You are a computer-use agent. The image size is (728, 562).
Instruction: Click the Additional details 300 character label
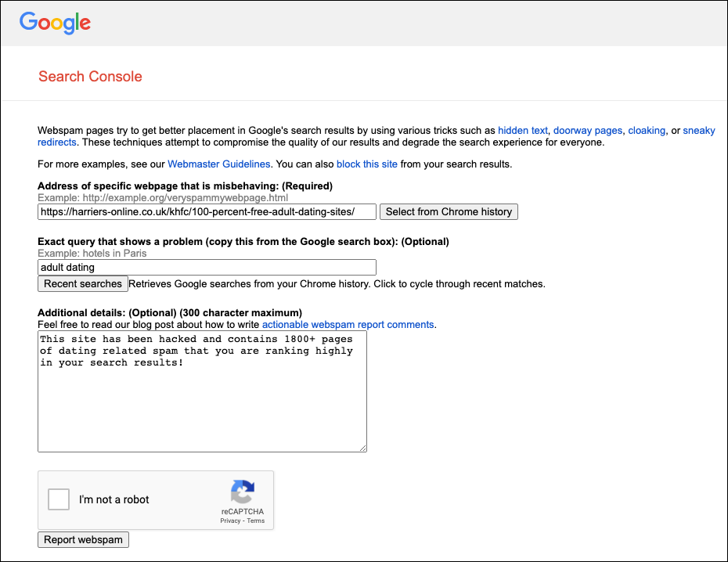(169, 312)
